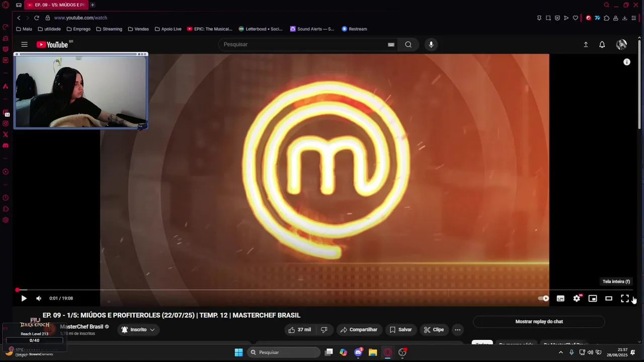Screen dimensions: 644x362
Task: Open Instagram in Opera sidebar
Action: click(x=6, y=124)
